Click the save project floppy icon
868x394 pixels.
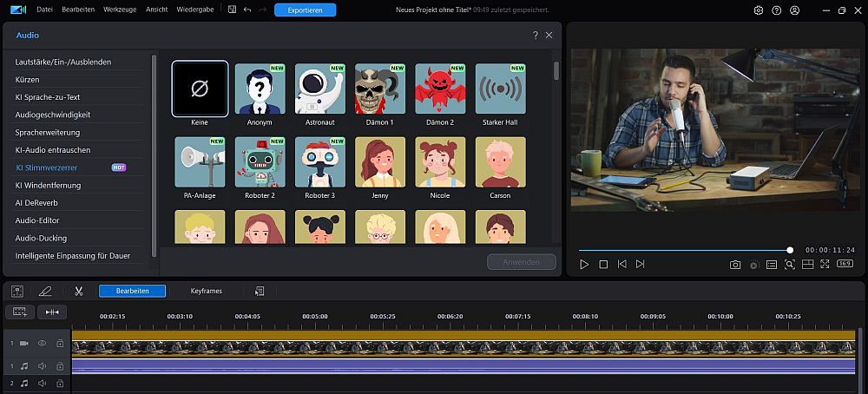tap(232, 10)
